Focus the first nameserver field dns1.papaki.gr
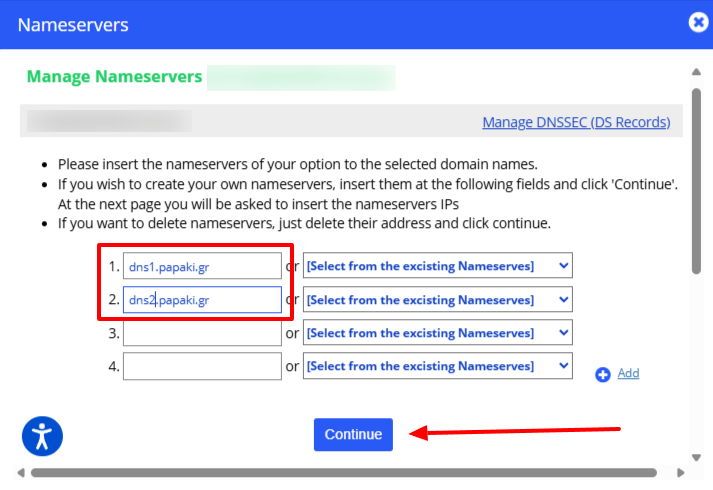 click(x=202, y=266)
